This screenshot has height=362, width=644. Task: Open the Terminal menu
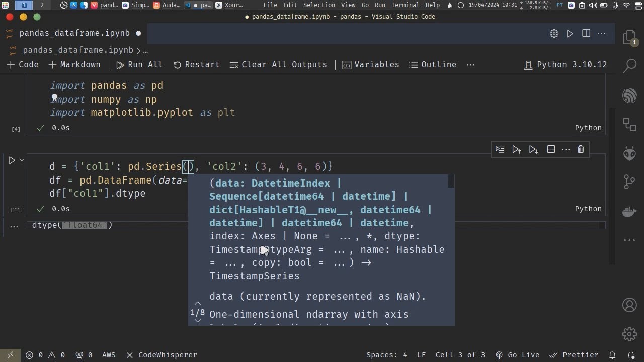tap(406, 5)
